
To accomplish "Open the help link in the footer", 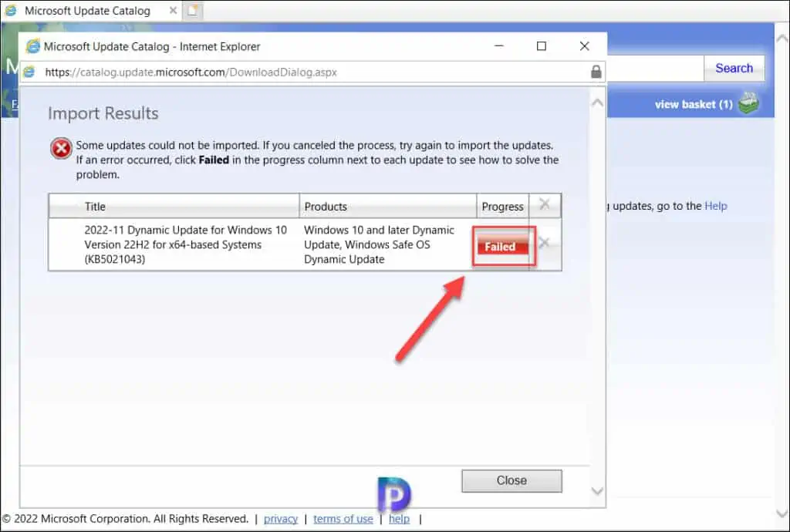I will (399, 519).
